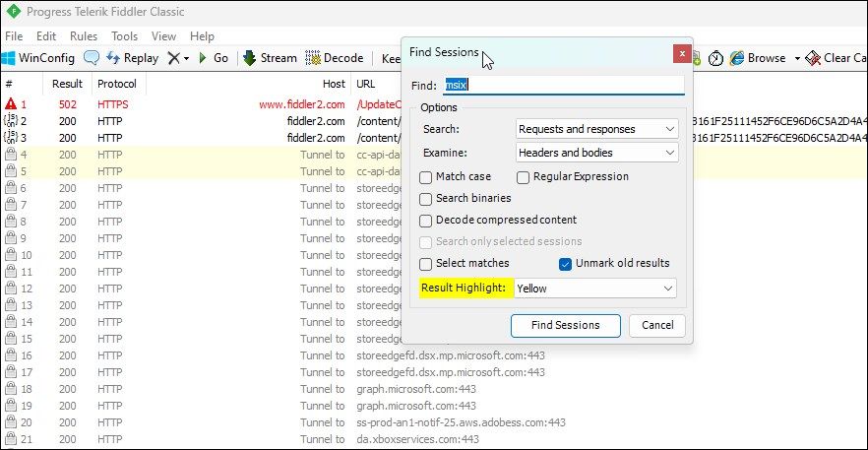The image size is (868, 450).
Task: Open the Help menu
Action: coord(202,36)
